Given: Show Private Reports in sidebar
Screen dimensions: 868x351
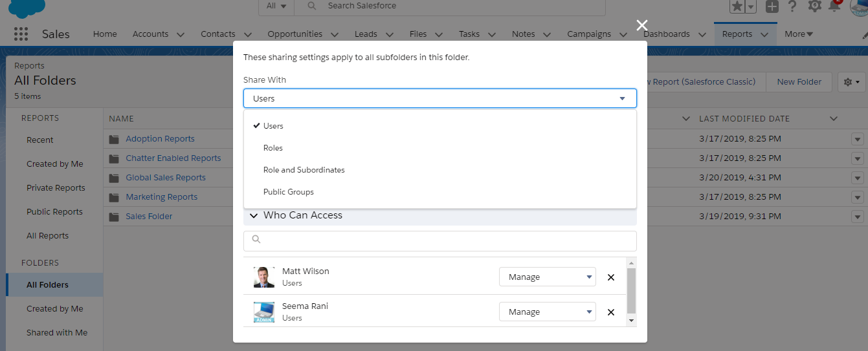Looking at the screenshot, I should tap(56, 188).
